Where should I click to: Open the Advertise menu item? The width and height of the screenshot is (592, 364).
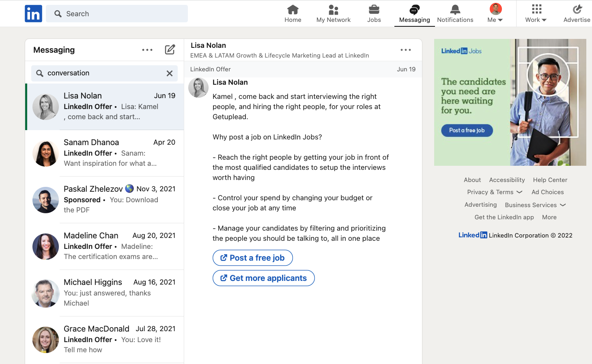coord(576,13)
